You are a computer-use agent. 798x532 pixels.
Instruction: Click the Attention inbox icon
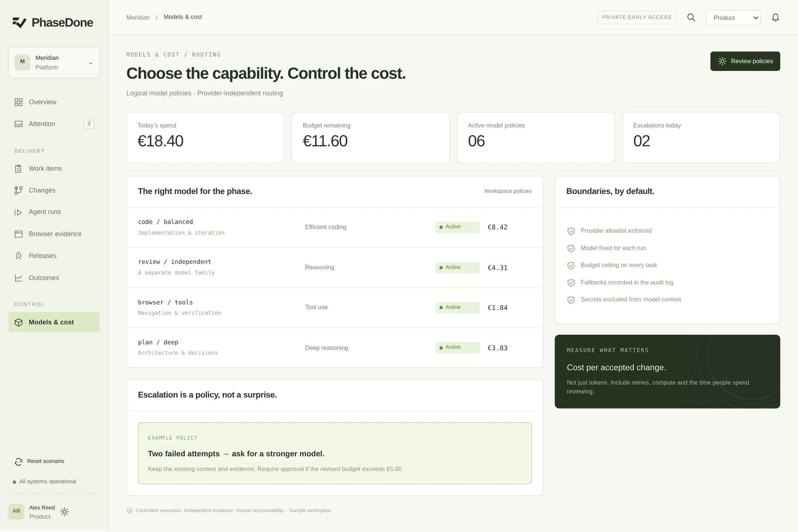18,124
